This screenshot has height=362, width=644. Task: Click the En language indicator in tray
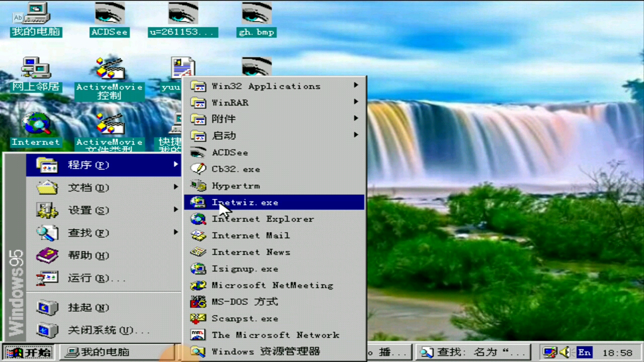pyautogui.click(x=584, y=352)
